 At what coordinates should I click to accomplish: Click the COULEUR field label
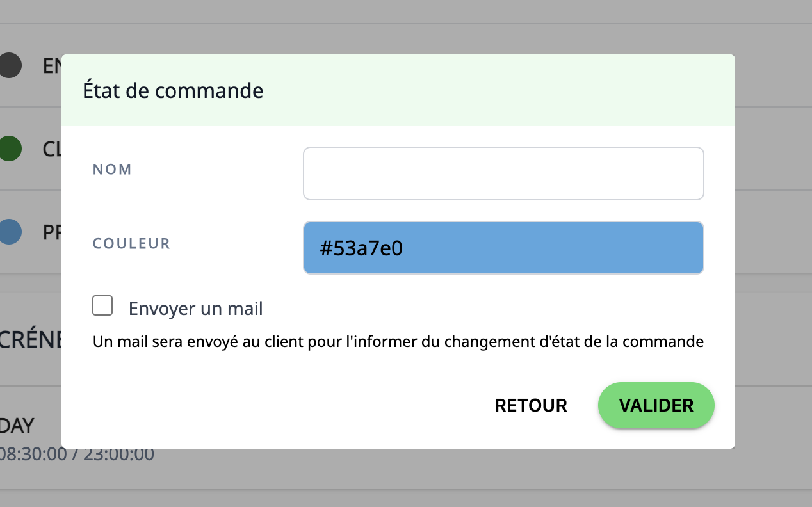tap(131, 243)
